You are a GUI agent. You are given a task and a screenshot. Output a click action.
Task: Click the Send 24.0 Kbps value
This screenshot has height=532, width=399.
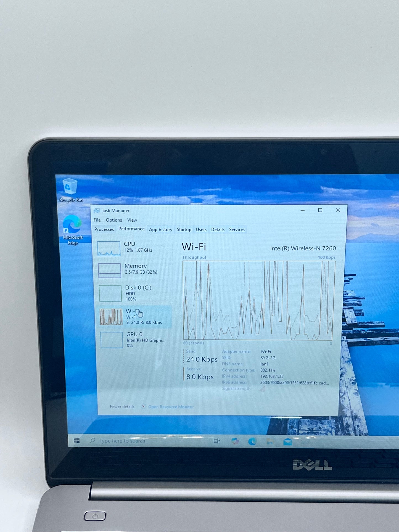[202, 359]
